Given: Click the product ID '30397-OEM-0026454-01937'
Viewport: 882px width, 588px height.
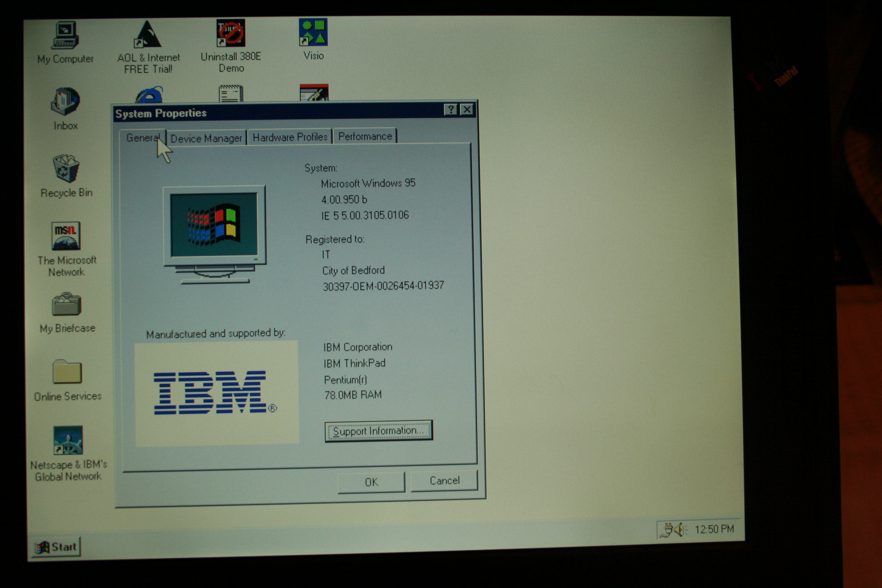Looking at the screenshot, I should (383, 286).
